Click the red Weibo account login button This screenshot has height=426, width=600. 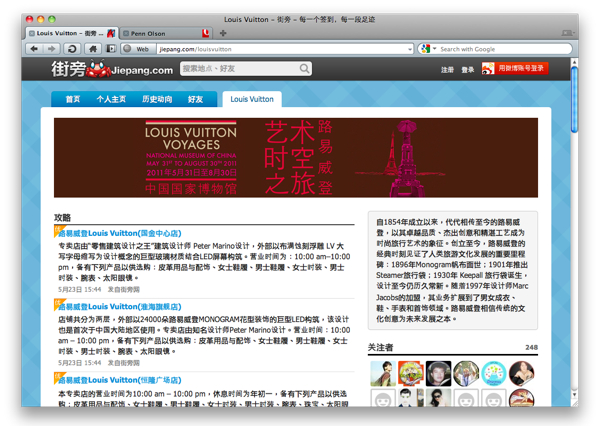point(515,69)
